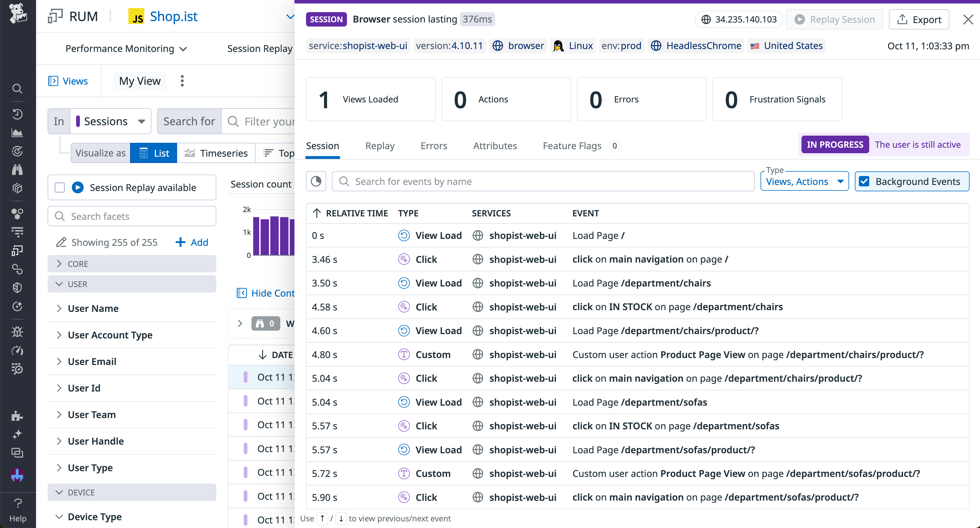Image resolution: width=980 pixels, height=528 pixels.
Task: Select the binoculars Watchdog icon
Action: tap(18, 169)
